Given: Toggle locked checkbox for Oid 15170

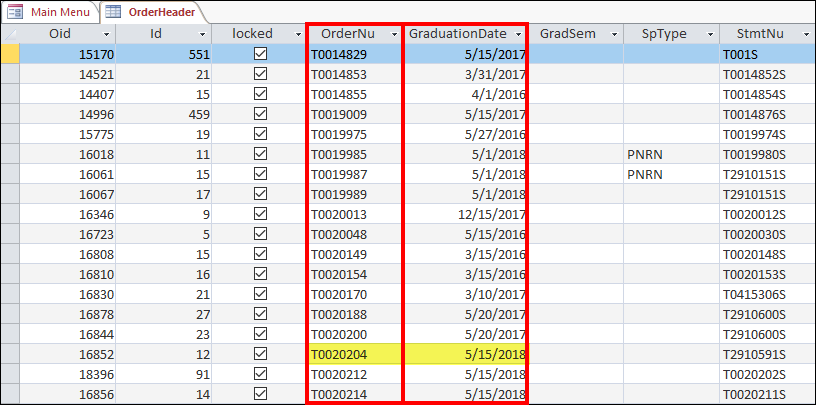Looking at the screenshot, I should coord(260,54).
